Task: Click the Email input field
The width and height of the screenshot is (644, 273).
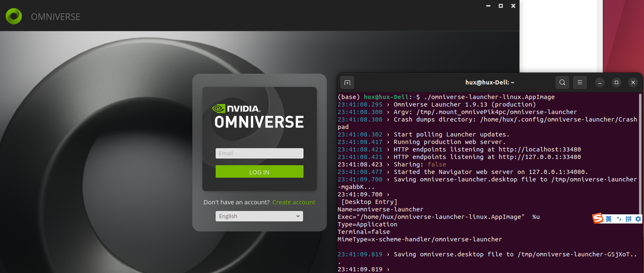Action: tap(259, 153)
